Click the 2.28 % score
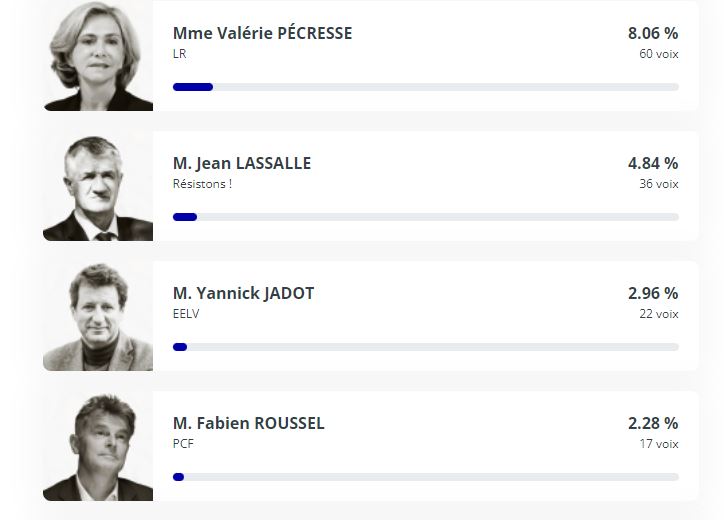Viewport: 724px width, 520px height. point(653,423)
